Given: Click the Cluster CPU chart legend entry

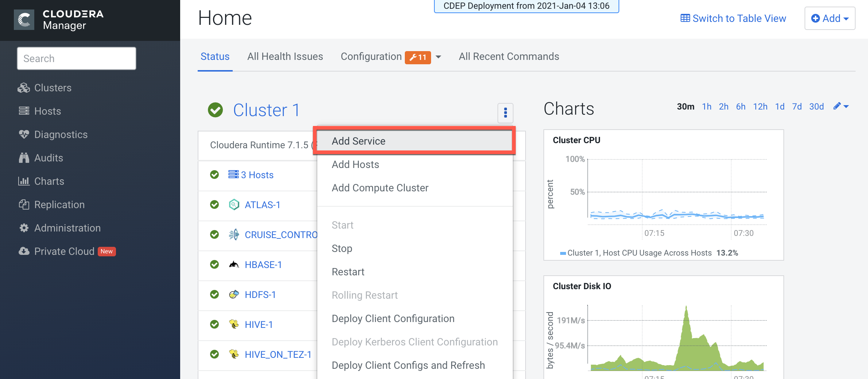Looking at the screenshot, I should coord(649,253).
